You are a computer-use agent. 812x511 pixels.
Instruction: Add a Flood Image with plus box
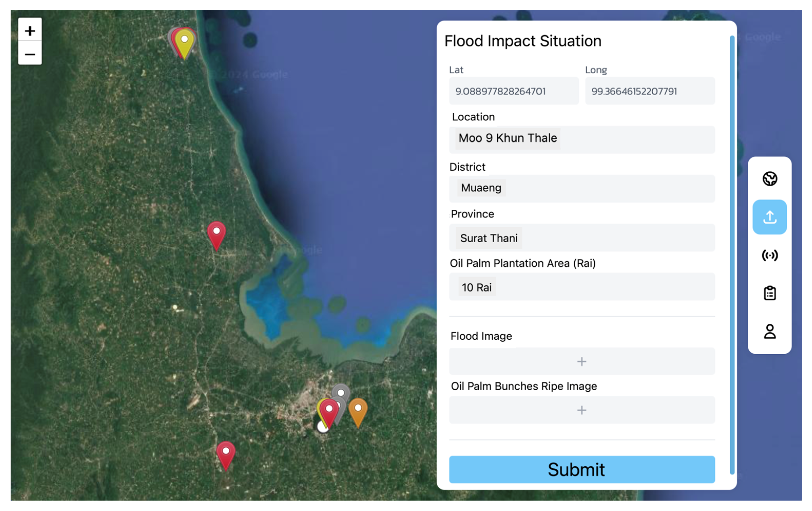coord(581,361)
